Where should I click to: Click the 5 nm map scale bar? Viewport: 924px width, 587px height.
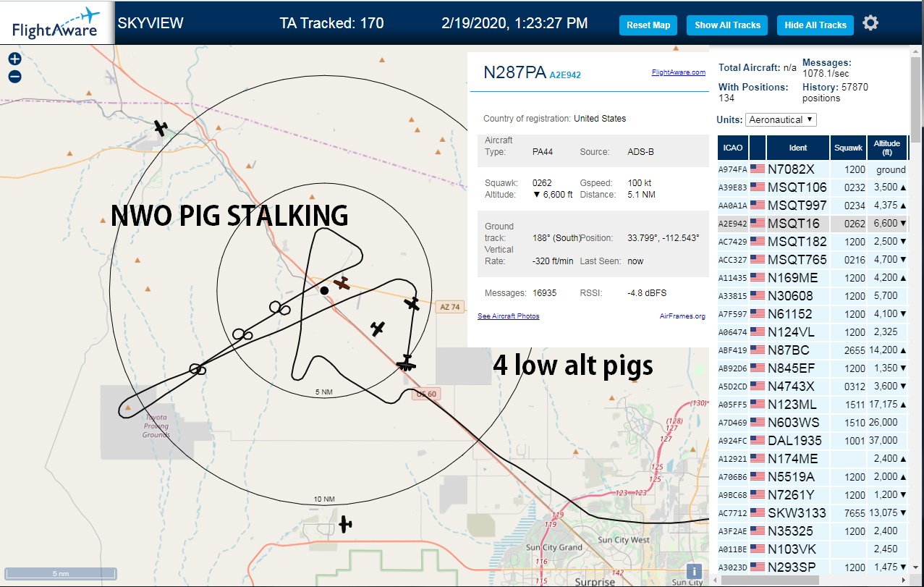[60, 573]
